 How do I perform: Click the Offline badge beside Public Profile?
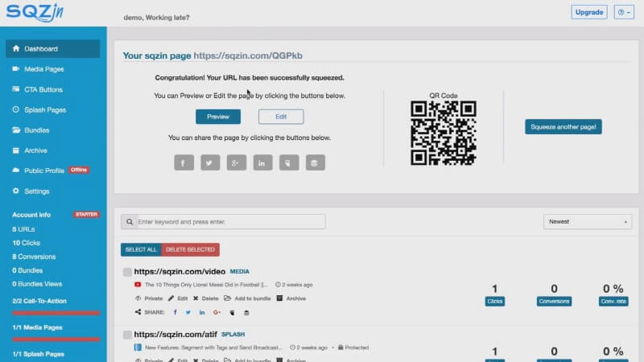pos(79,170)
